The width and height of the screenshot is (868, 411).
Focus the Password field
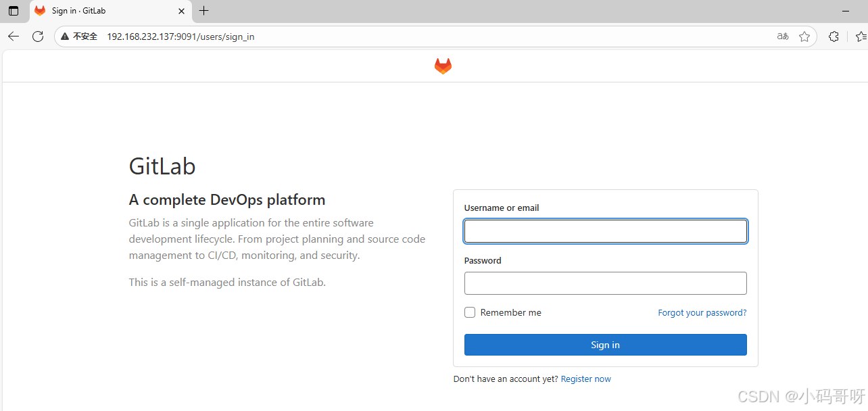[606, 283]
